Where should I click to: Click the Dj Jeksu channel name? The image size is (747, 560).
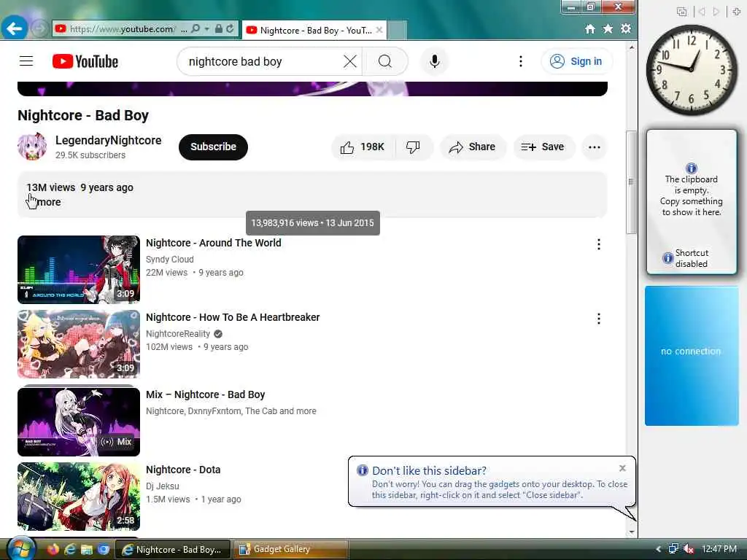163,486
